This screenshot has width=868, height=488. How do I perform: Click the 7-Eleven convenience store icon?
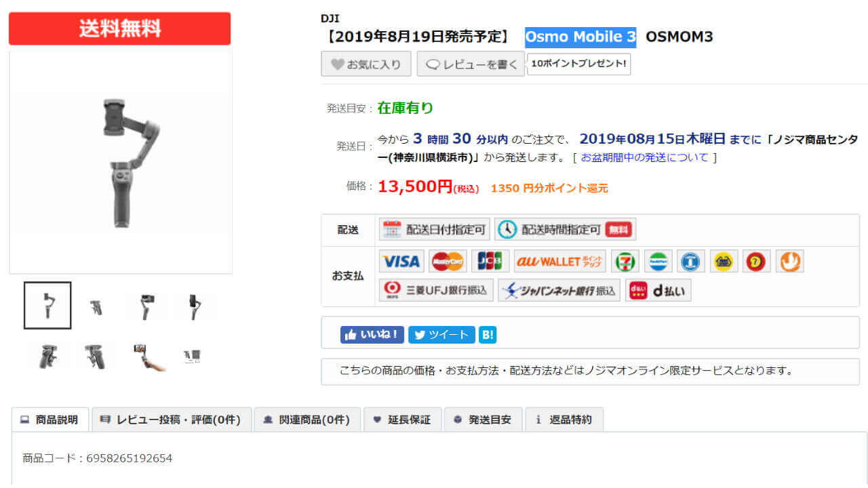[x=625, y=261]
